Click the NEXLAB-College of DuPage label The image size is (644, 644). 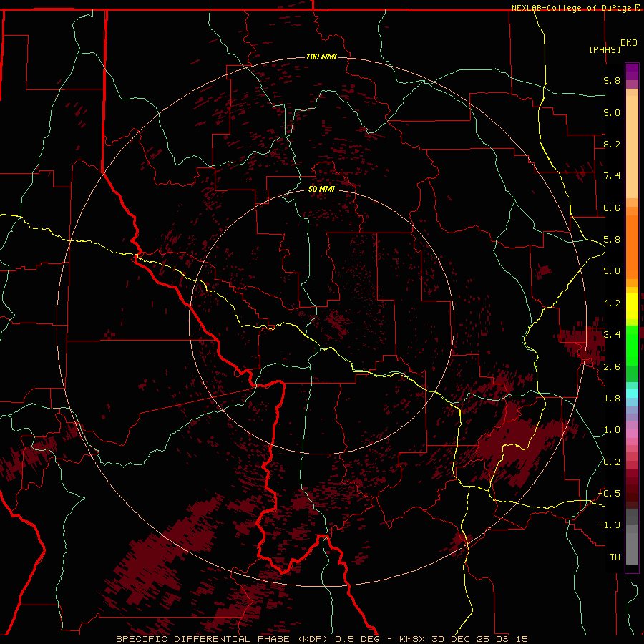pos(571,8)
